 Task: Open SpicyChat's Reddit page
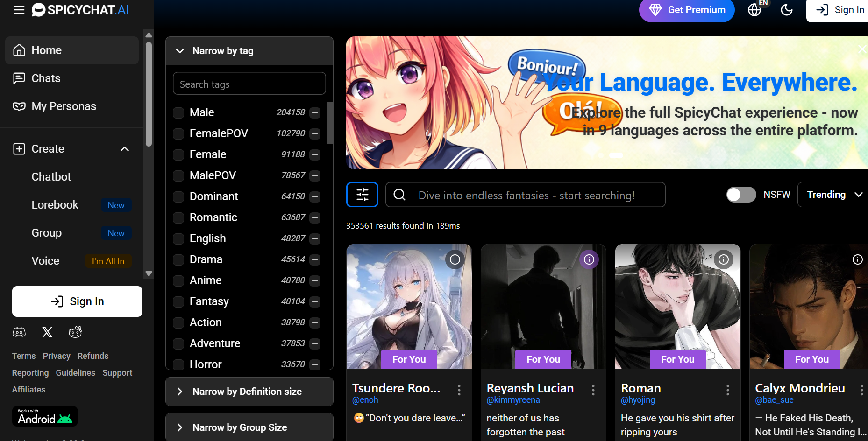coord(75,332)
